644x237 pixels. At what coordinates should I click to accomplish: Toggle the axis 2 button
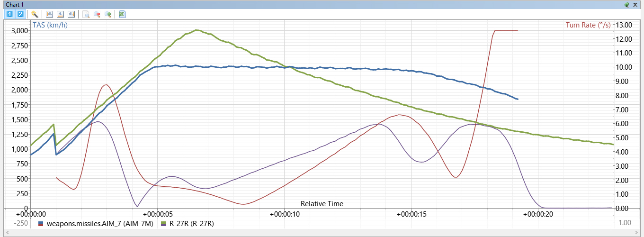20,14
